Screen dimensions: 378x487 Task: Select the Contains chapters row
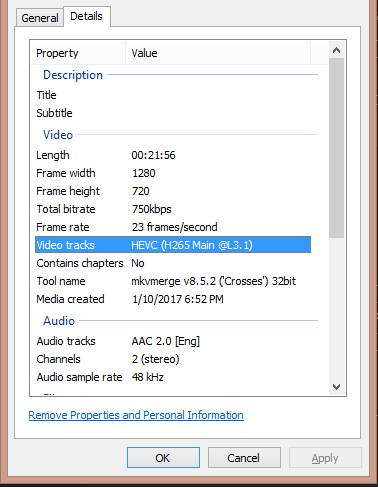tap(173, 263)
